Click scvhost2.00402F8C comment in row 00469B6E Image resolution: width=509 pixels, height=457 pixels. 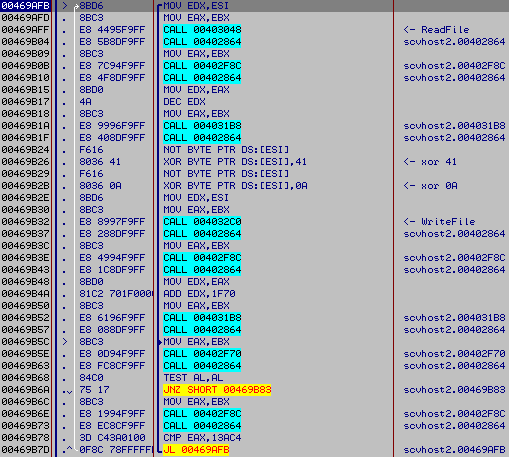click(x=454, y=414)
